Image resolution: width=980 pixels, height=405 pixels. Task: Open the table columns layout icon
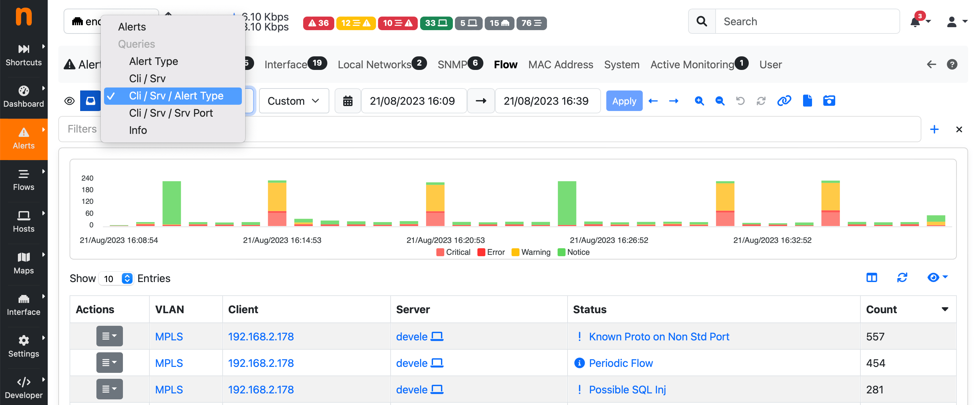point(871,277)
